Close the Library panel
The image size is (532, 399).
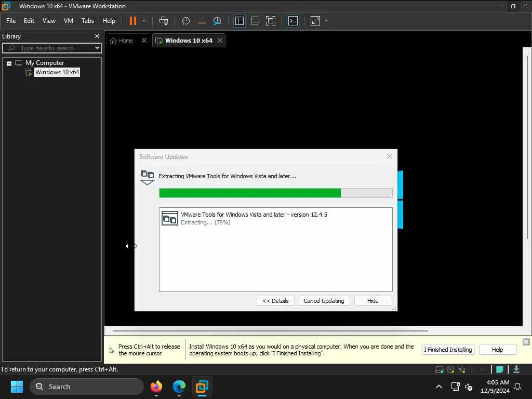click(97, 36)
